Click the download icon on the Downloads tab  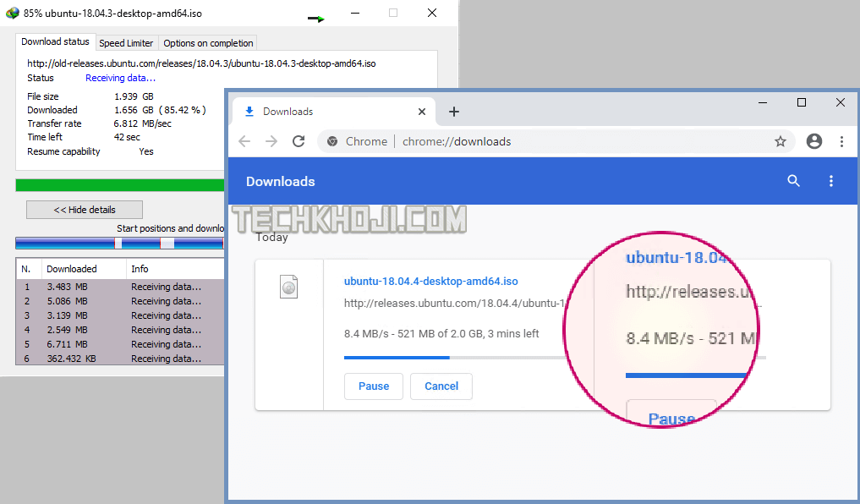click(249, 112)
